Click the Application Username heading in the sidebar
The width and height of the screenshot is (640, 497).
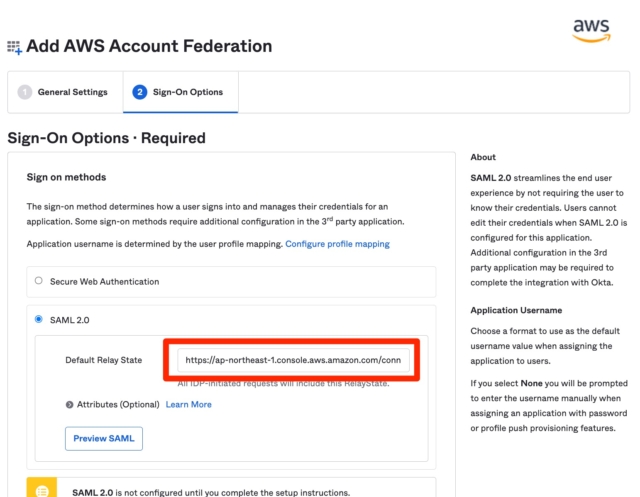point(516,310)
